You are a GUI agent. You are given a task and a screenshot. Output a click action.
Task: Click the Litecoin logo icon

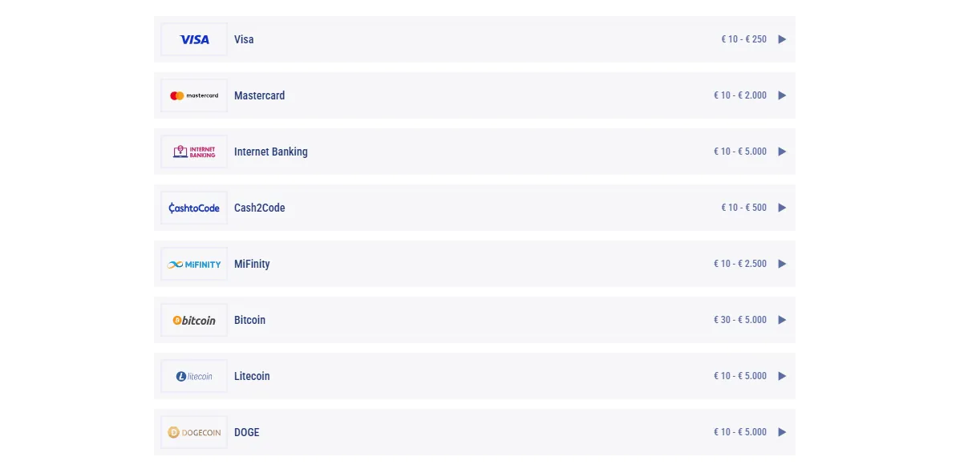[x=194, y=376]
